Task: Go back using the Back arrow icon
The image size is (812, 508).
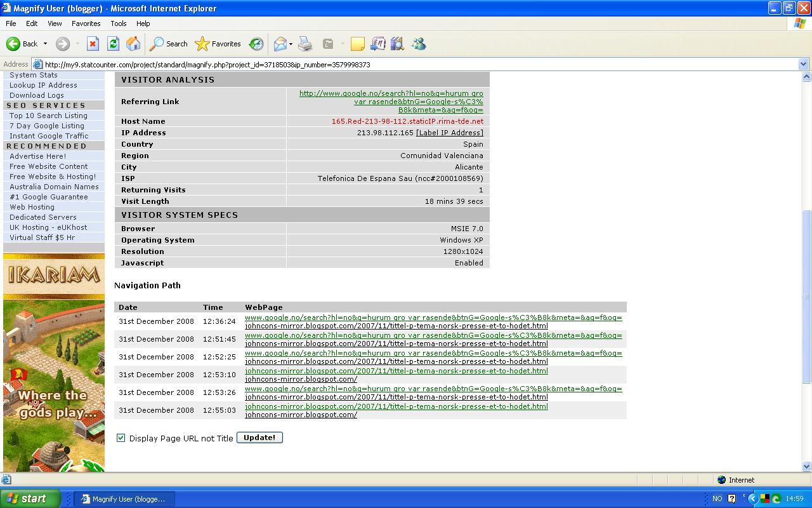Action: pos(13,44)
